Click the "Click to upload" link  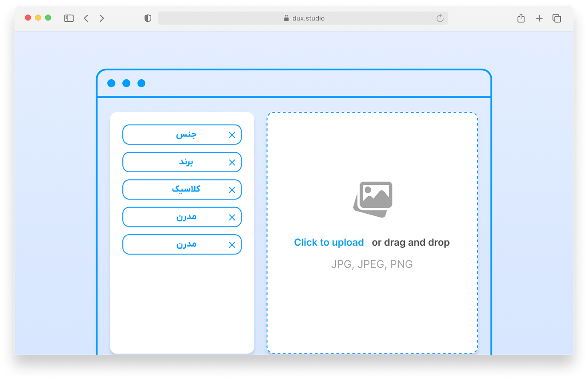[329, 242]
